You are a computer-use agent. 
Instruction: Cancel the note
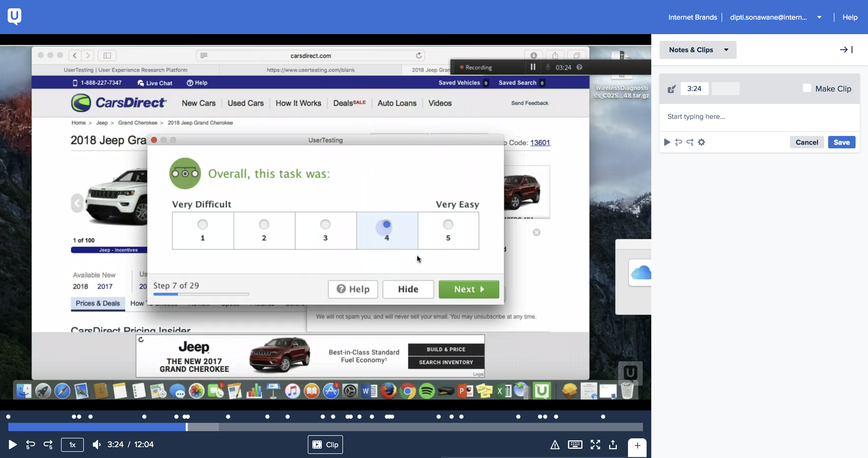pos(806,142)
